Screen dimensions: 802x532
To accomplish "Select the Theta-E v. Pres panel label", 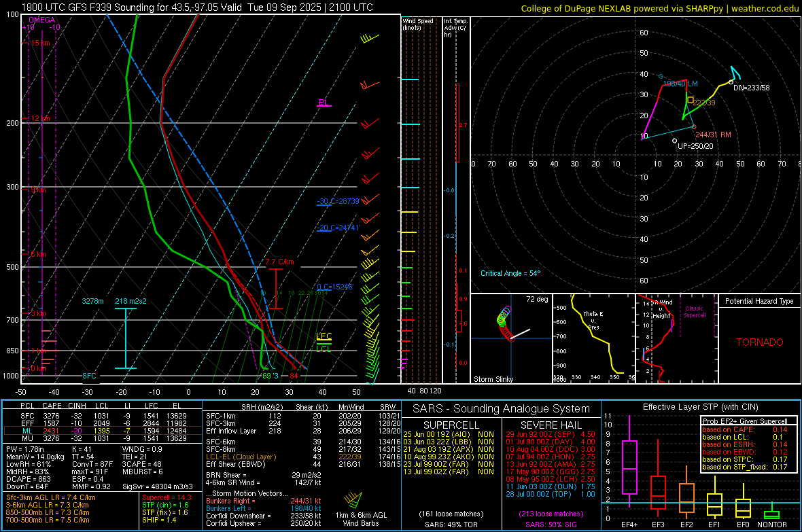I will point(593,320).
